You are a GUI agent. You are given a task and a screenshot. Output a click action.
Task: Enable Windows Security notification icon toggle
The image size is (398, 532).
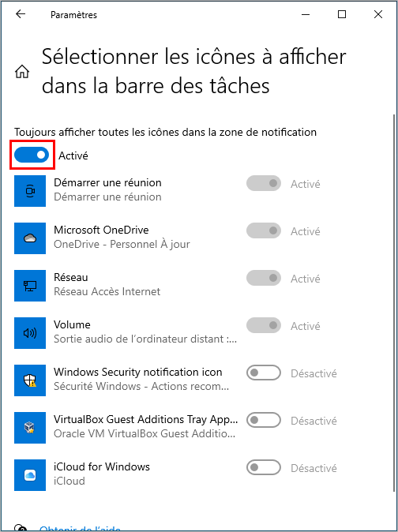click(x=264, y=373)
